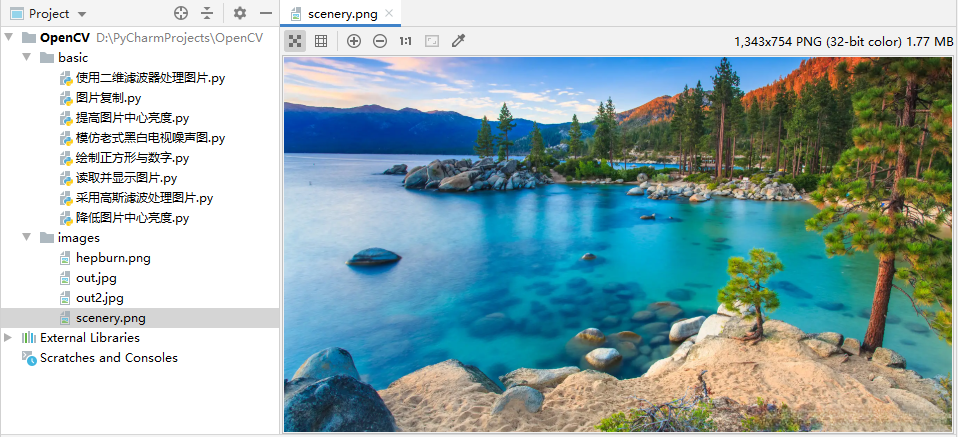Open 图片复制.py file
The height and width of the screenshot is (437, 958).
pos(109,98)
